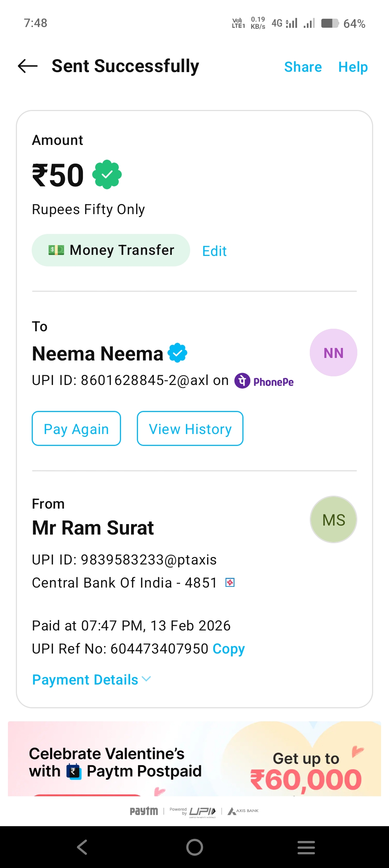Open the Help option
Screen dimensions: 389x868
[353, 67]
